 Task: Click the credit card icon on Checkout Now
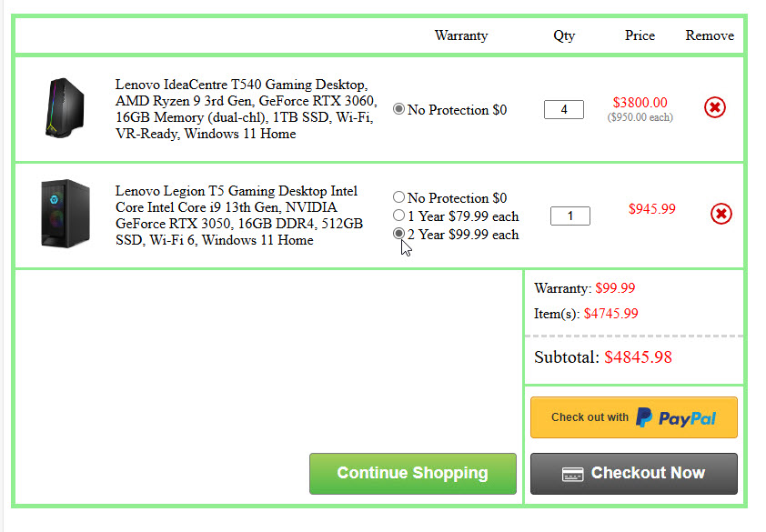572,474
